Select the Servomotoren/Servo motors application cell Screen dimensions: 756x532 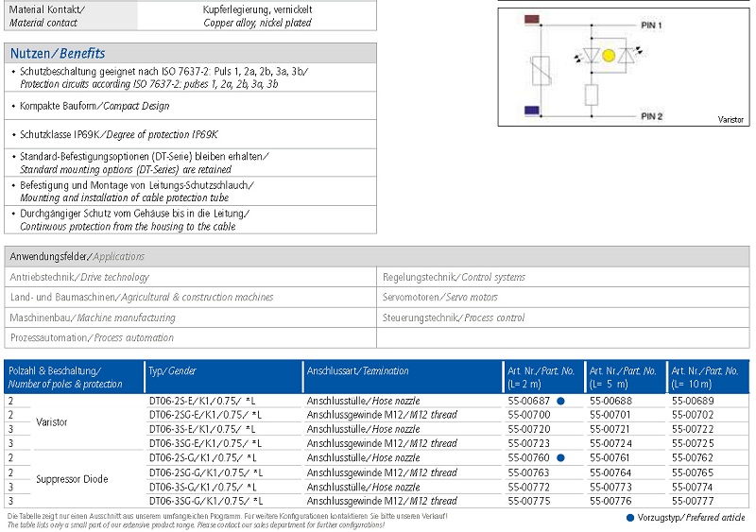click(x=439, y=298)
